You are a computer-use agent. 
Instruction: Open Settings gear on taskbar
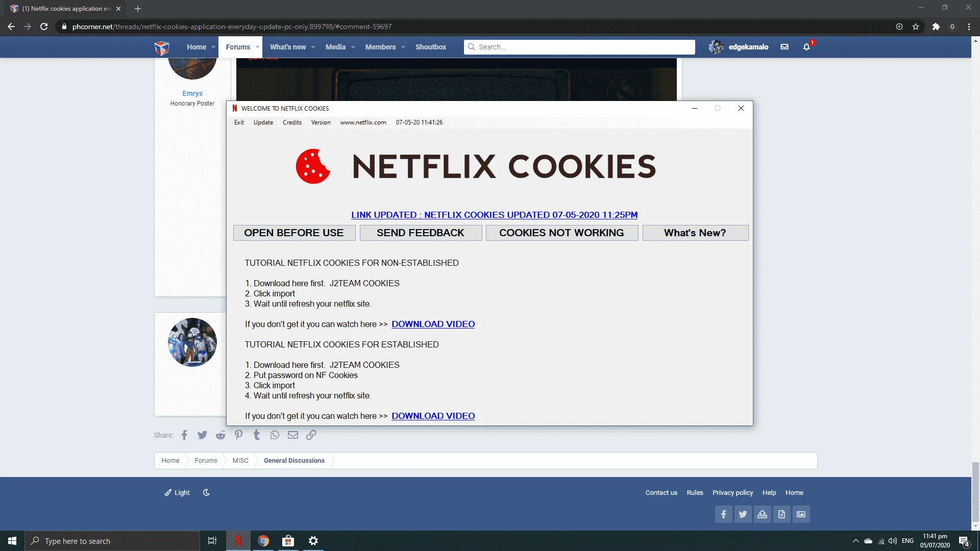[x=313, y=541]
